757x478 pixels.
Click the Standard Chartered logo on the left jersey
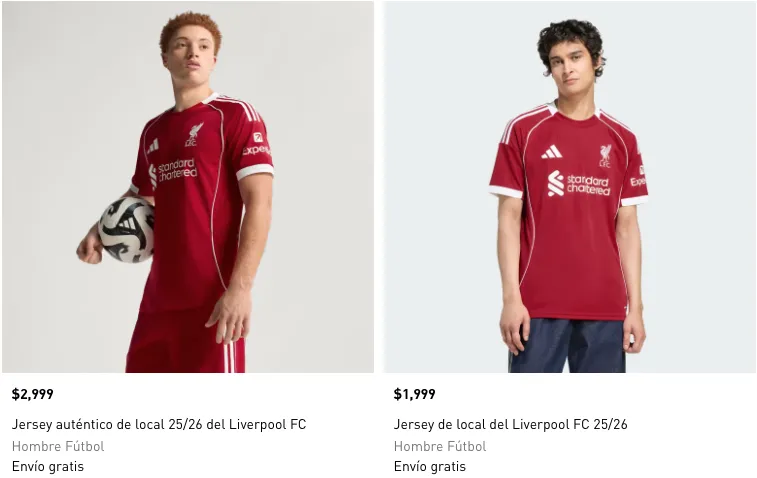click(173, 171)
